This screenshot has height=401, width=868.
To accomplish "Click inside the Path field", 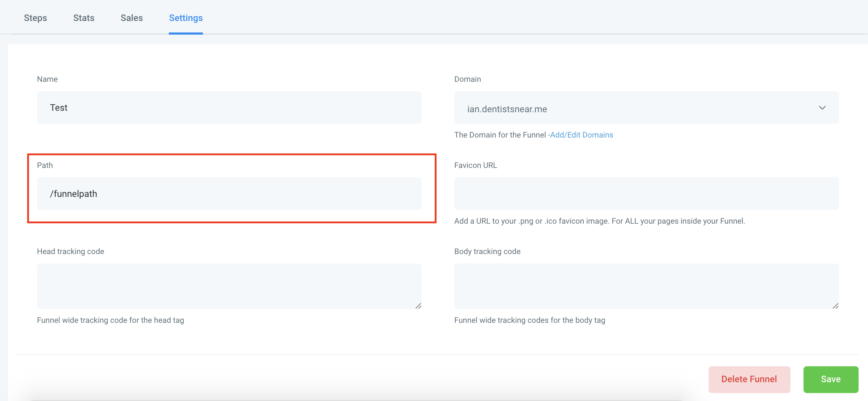I will pos(229,194).
